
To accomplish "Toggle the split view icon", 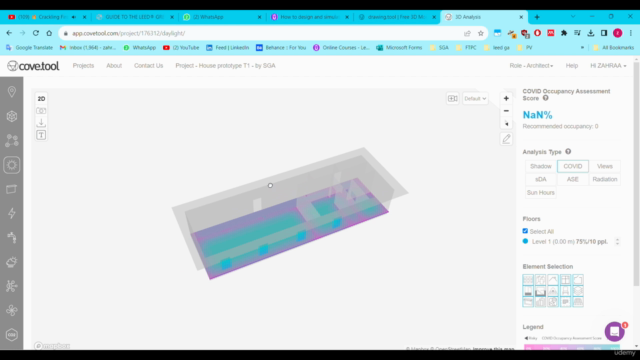I will click(x=453, y=98).
